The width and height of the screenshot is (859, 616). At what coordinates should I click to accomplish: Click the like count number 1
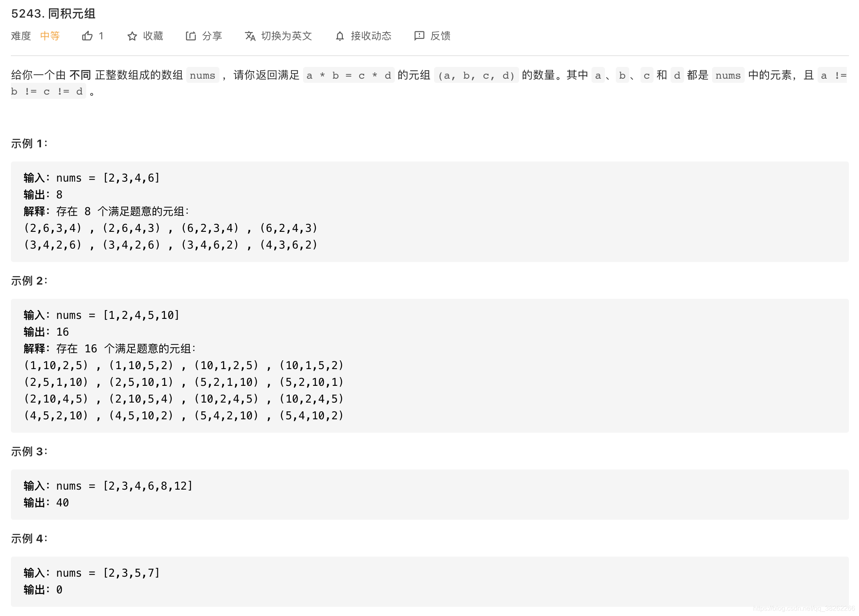pos(101,36)
